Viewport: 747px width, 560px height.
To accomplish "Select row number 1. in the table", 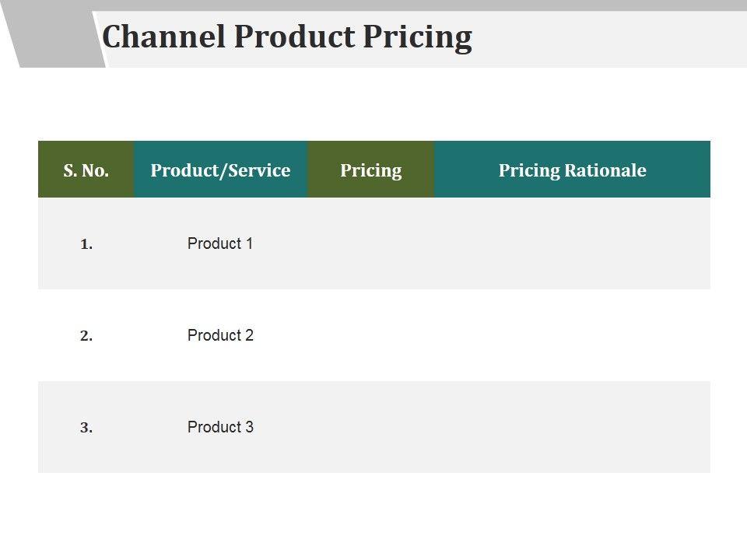I will 86,244.
